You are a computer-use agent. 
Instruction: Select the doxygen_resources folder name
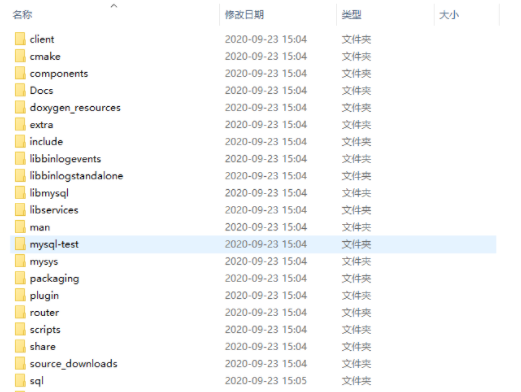pyautogui.click(x=75, y=108)
